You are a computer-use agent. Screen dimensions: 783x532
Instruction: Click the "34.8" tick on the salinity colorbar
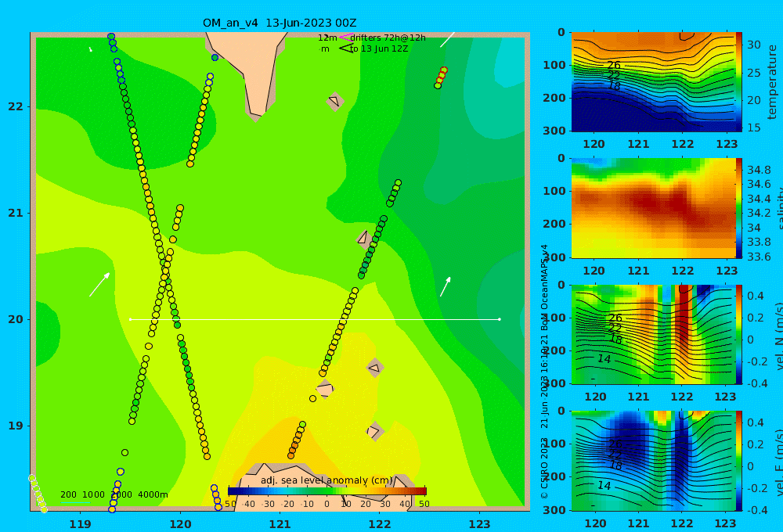coord(759,170)
